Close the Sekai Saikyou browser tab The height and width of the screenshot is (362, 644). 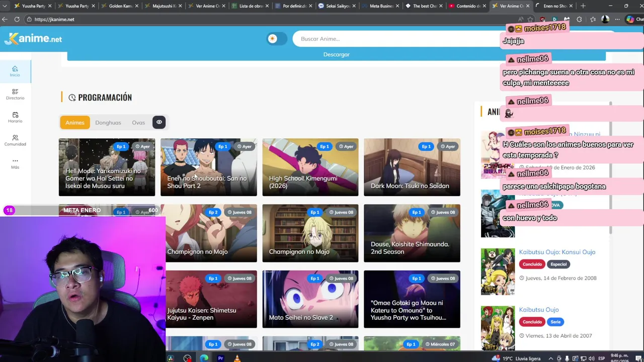pyautogui.click(x=354, y=6)
